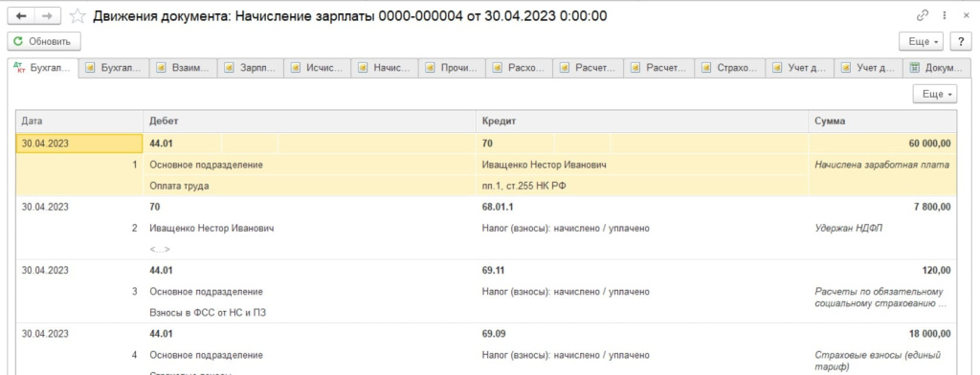This screenshot has height=375, width=980.
Task: Open help with the question mark button
Action: (961, 42)
